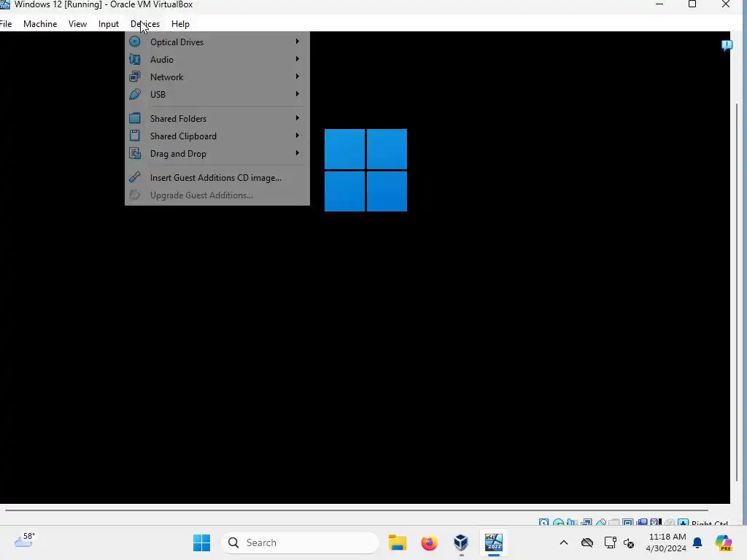Open the USB devices submenu
Viewport: 747px width, 560px height.
[217, 94]
